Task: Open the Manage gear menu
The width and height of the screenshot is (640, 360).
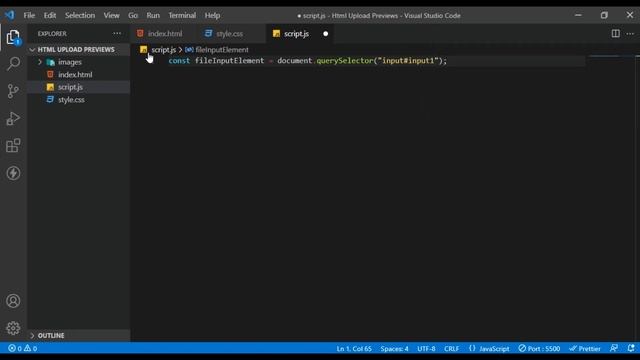Action: pos(13,328)
